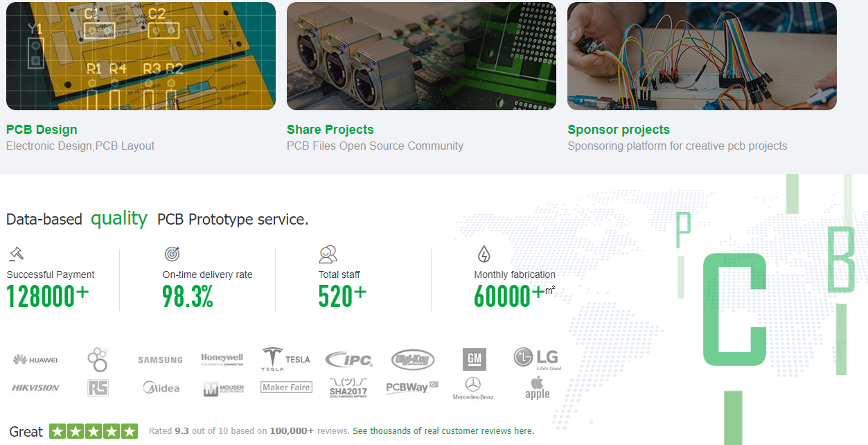Click the SHA2017 logo
This screenshot has width=868, height=445.
click(x=348, y=387)
